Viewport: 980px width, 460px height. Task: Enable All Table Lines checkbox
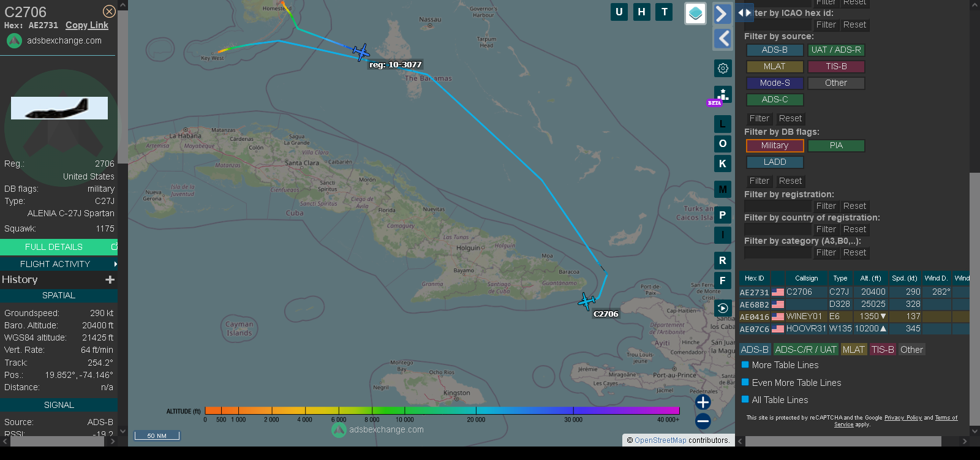[745, 399]
